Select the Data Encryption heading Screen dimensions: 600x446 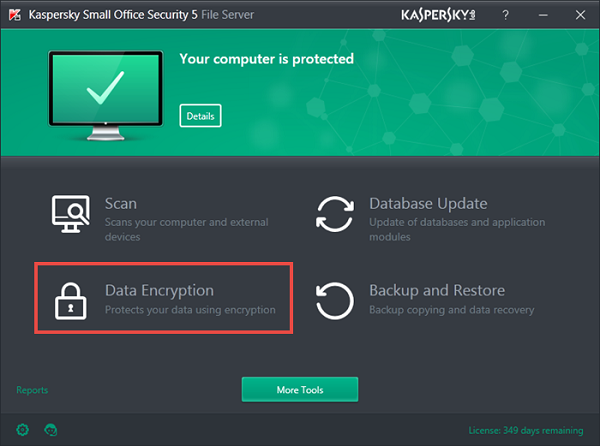point(159,290)
